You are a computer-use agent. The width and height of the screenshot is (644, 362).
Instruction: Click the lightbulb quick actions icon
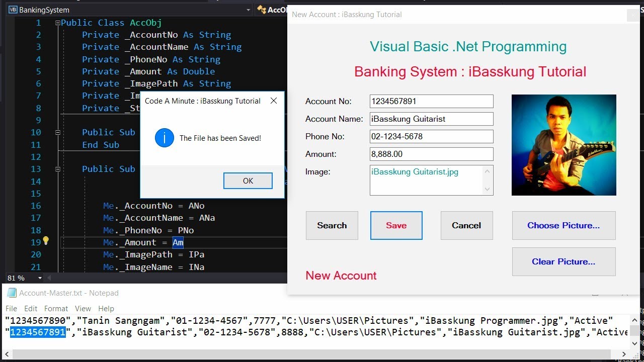coord(45,241)
